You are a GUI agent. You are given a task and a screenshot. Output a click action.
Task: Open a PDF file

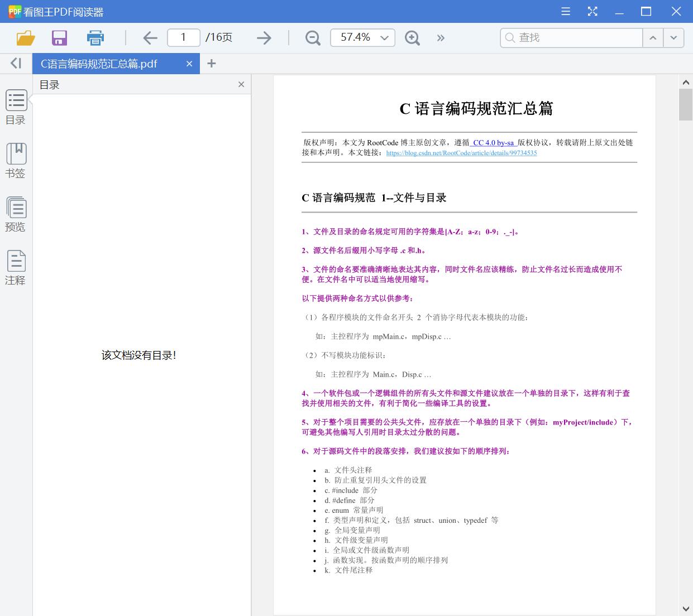pyautogui.click(x=25, y=37)
